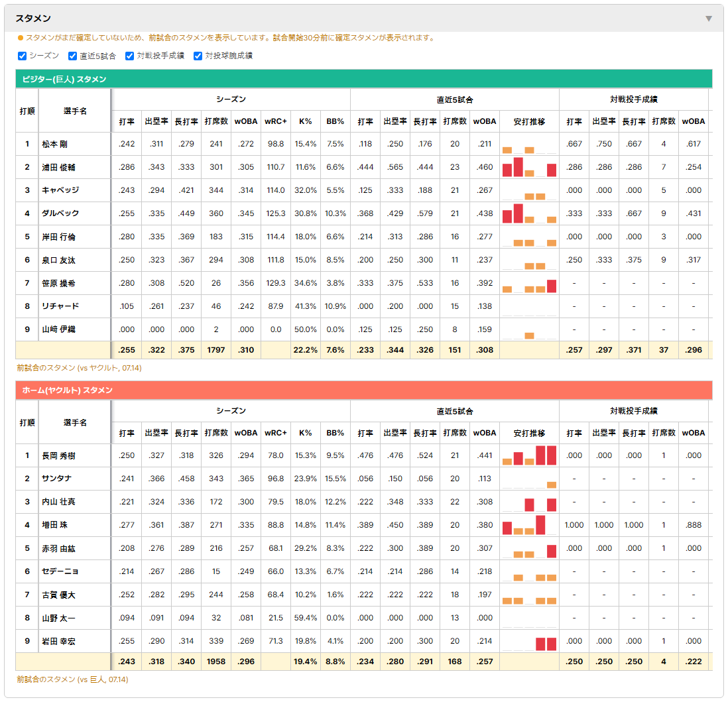Collapse the スタメン panel with the arrow
728x702 pixels.
(709, 19)
